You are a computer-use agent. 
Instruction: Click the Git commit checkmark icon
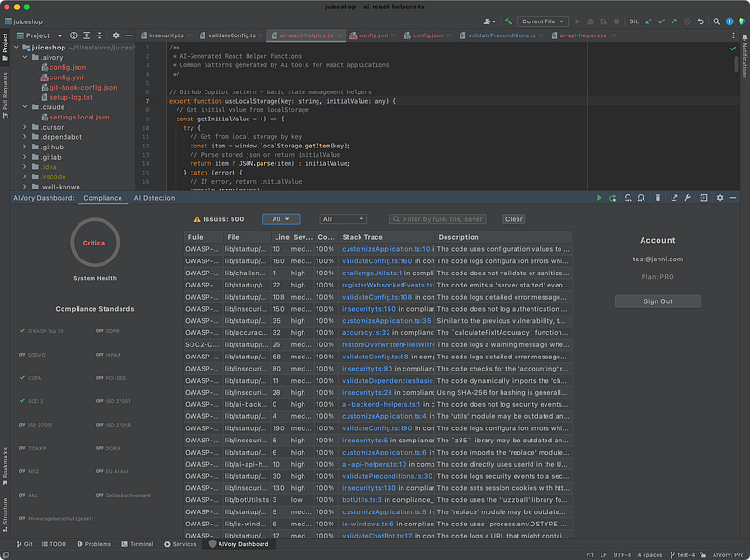[x=662, y=21]
